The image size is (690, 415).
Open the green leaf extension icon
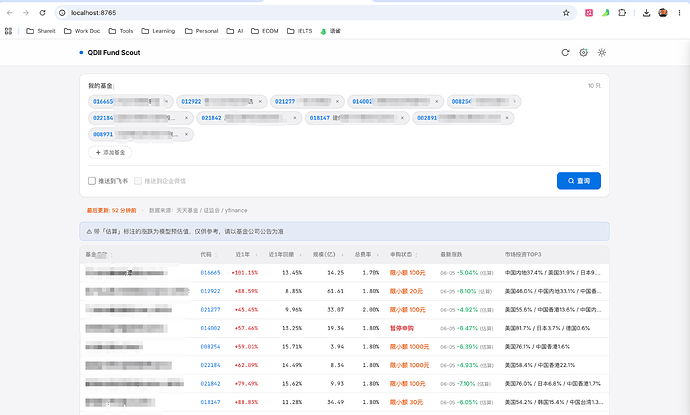pos(606,13)
